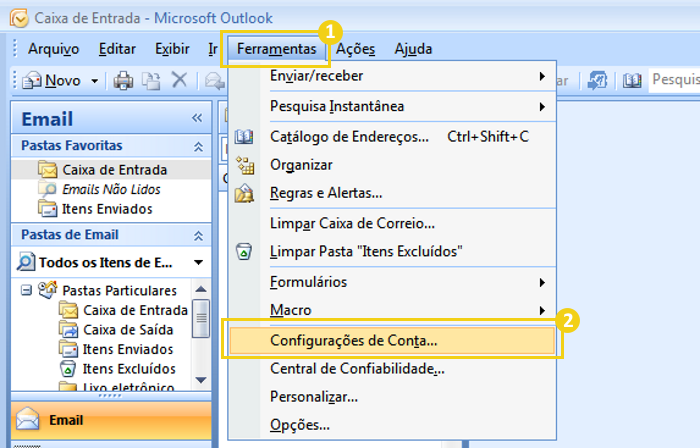Click the Ferramentas menu
The image size is (700, 448).
pos(276,49)
